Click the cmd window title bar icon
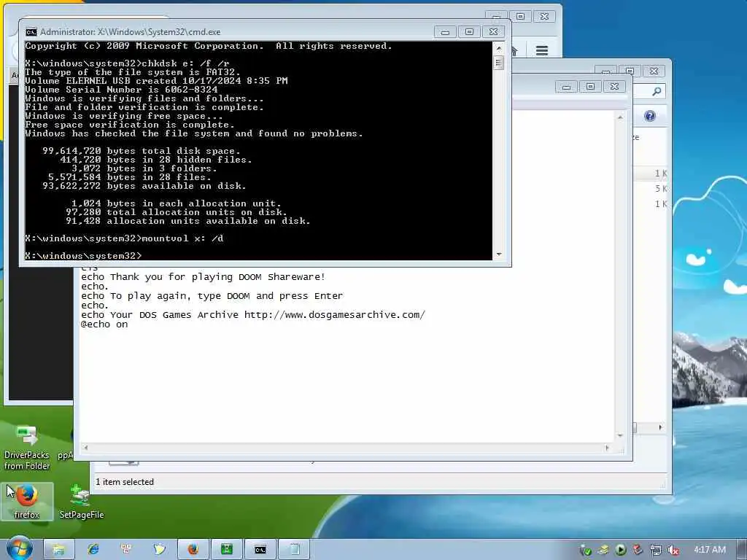This screenshot has width=747, height=560. point(31,32)
